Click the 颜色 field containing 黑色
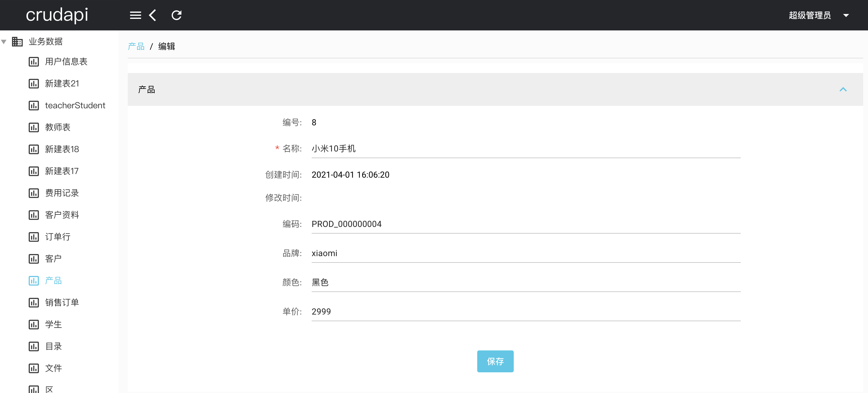Screen dimensions: 868x393 tap(526, 282)
